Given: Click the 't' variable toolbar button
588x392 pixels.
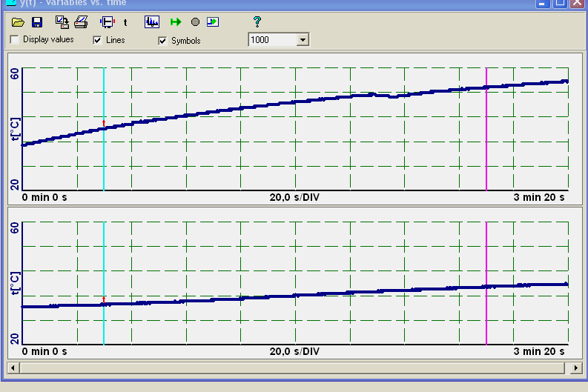Looking at the screenshot, I should click(125, 22).
